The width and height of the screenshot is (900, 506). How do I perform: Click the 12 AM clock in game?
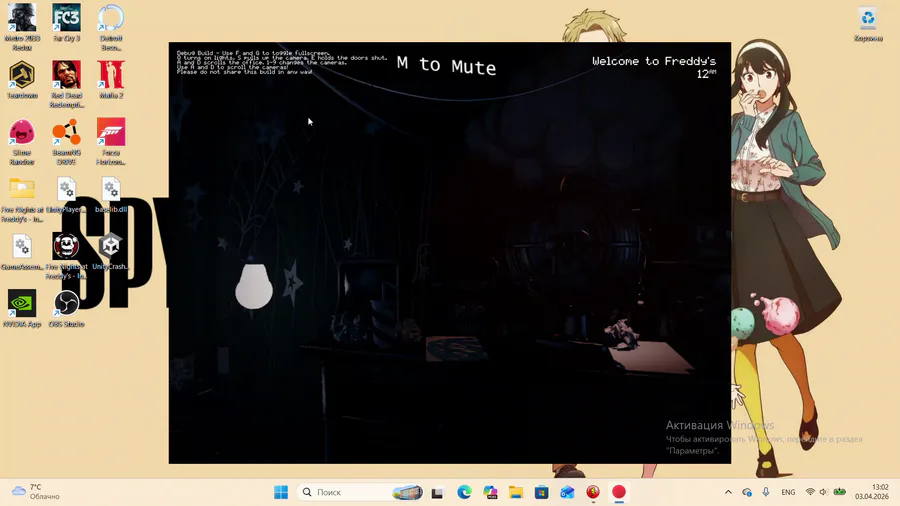click(x=706, y=74)
